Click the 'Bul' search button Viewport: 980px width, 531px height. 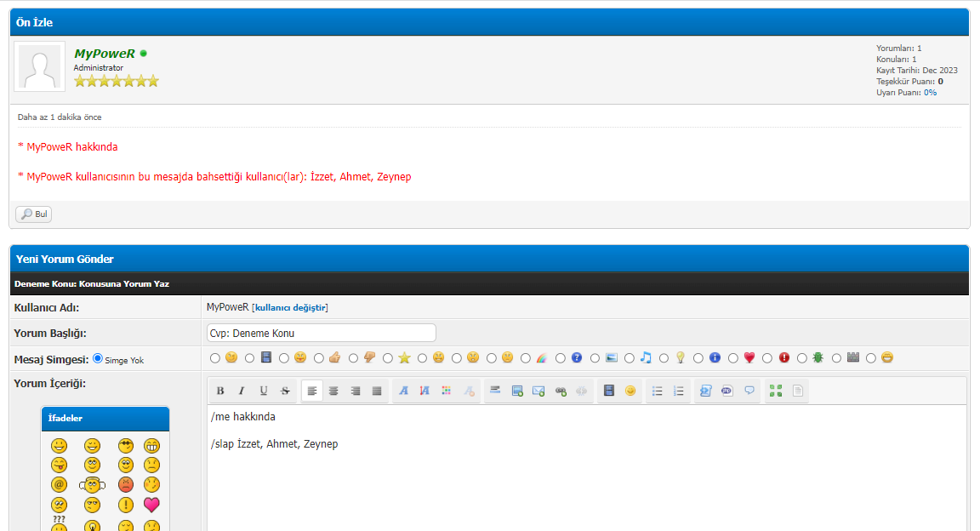(34, 214)
